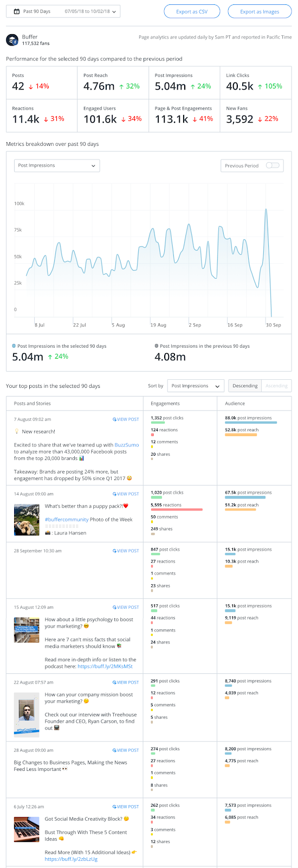Click the "4.08m" previous period value
The image size is (298, 868).
click(170, 357)
